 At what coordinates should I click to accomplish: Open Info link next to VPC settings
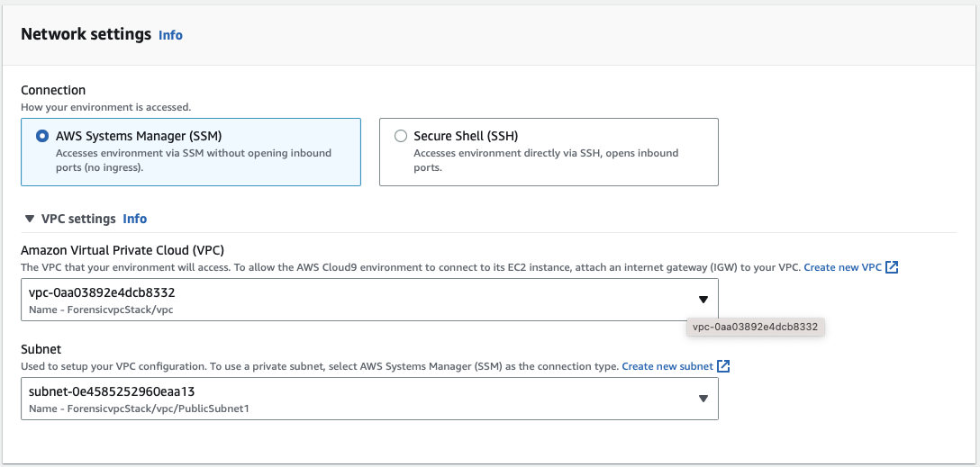pyautogui.click(x=135, y=219)
